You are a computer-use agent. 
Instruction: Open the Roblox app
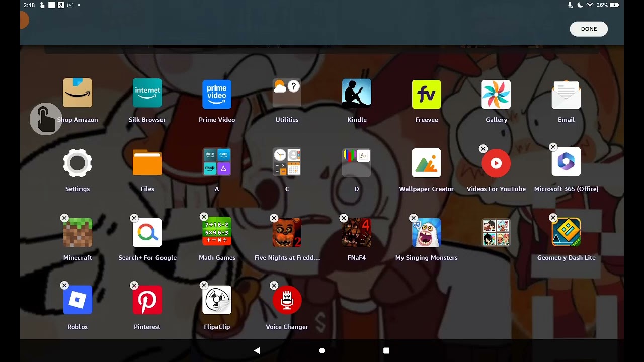pyautogui.click(x=77, y=300)
